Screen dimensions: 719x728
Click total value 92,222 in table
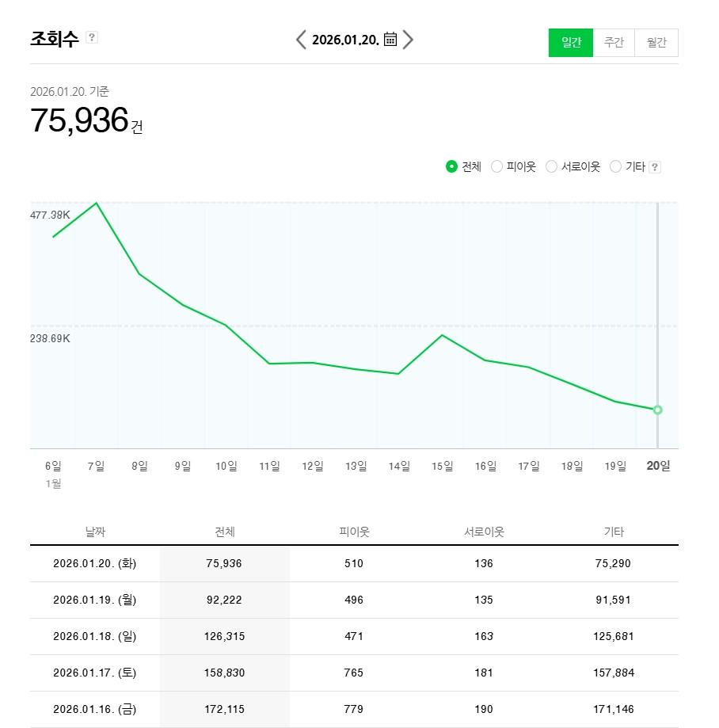[224, 600]
